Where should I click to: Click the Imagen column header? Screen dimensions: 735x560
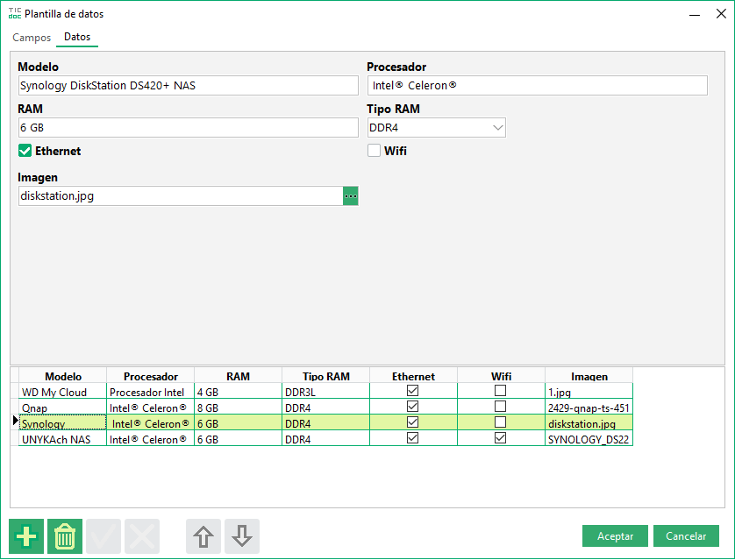point(589,376)
